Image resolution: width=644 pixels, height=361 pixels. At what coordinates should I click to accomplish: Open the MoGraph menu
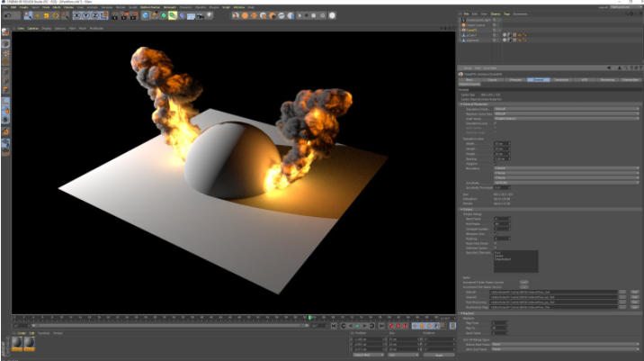170,7
